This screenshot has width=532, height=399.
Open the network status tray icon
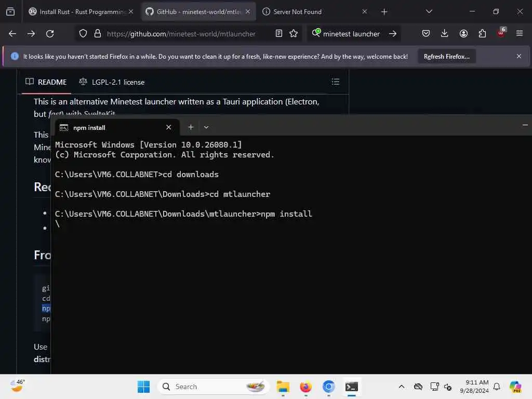click(434, 387)
